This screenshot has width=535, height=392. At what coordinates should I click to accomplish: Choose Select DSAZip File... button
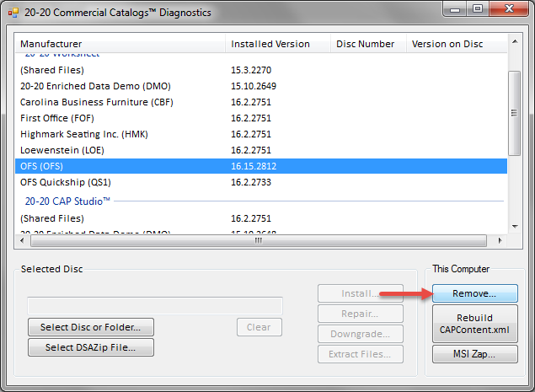[x=91, y=347]
